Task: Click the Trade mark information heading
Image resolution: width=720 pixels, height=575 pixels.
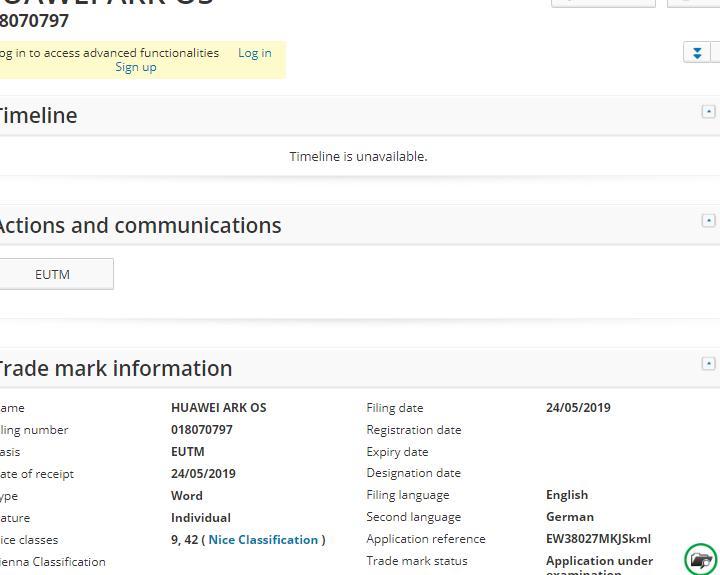Action: click(114, 369)
